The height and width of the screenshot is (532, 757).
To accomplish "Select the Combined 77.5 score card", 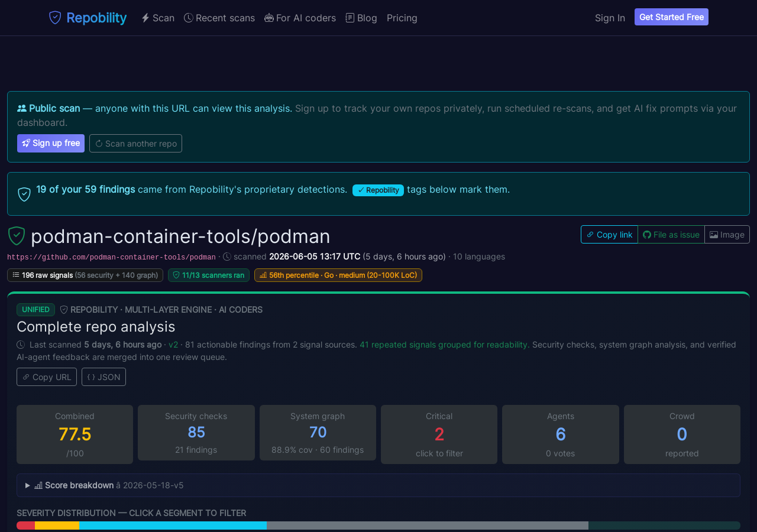I will 75,434.
